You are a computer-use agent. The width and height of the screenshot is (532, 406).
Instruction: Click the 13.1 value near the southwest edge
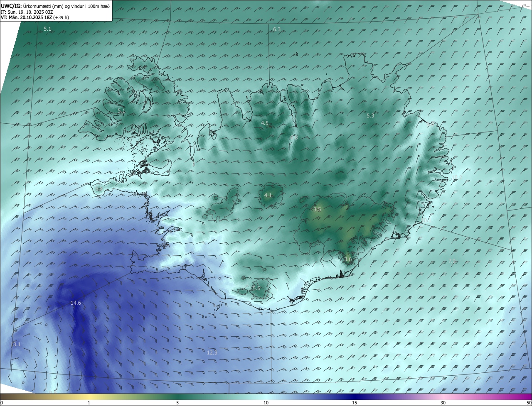[15, 345]
